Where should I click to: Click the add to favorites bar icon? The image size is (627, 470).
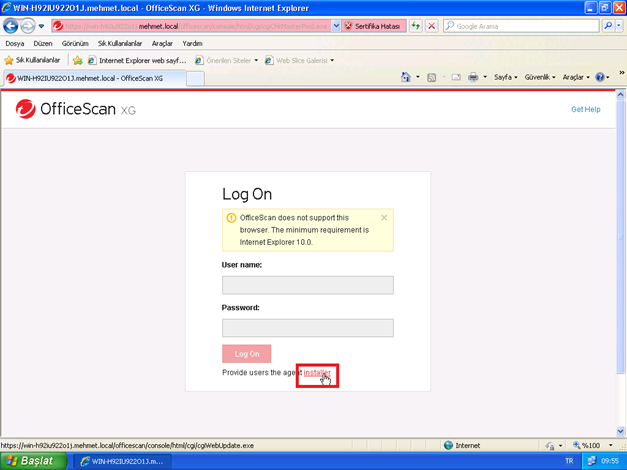pos(78,60)
